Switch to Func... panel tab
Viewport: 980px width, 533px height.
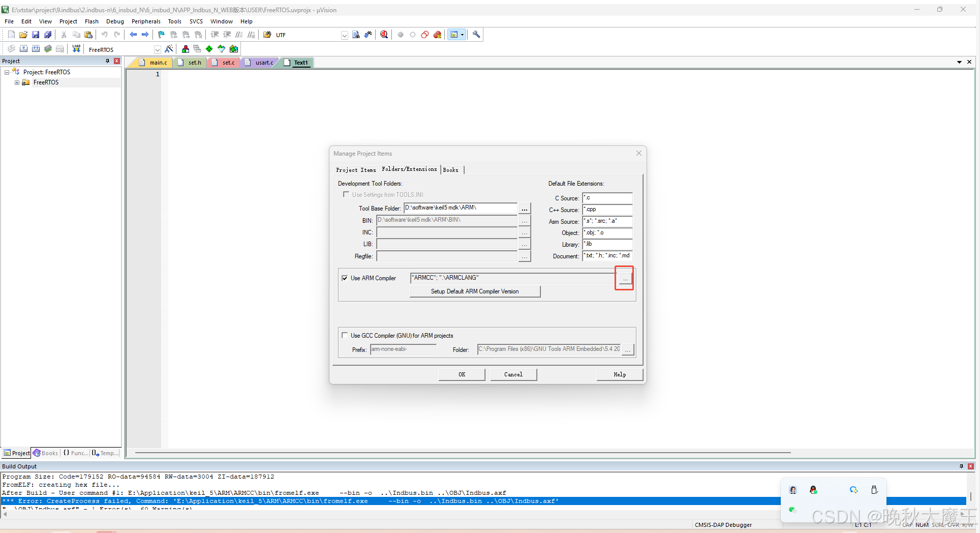[x=76, y=453]
